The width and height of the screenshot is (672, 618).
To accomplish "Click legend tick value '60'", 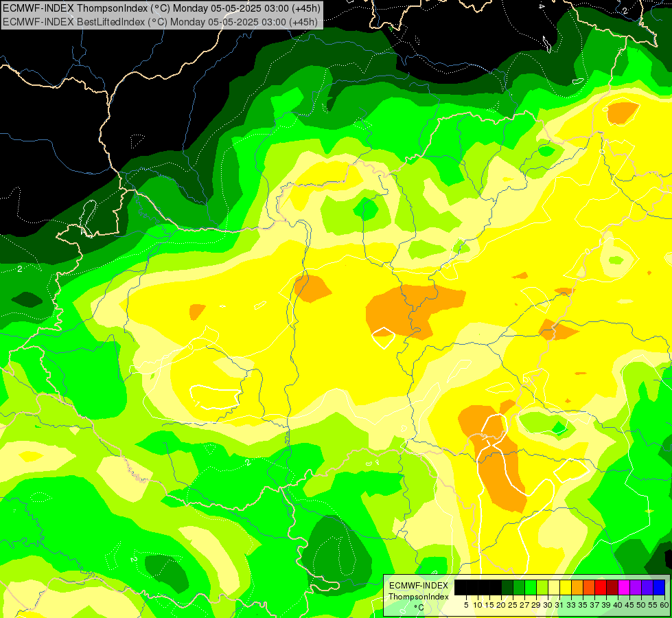I will [x=664, y=605].
